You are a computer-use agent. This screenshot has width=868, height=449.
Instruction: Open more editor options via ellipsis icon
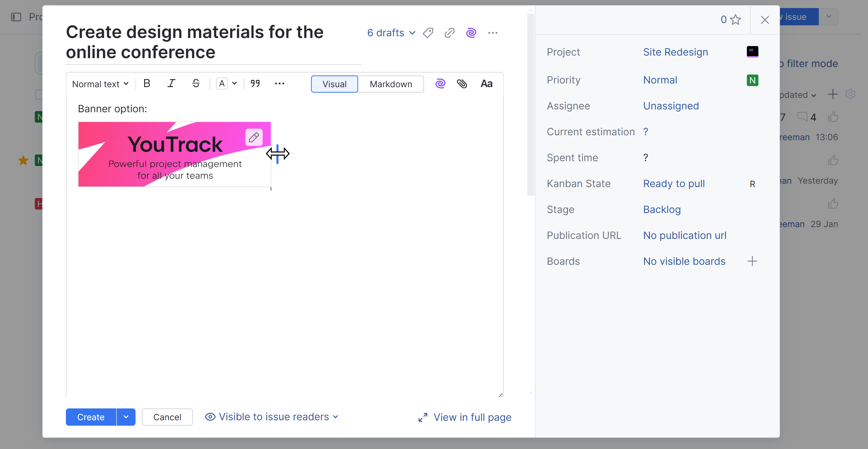tap(279, 83)
